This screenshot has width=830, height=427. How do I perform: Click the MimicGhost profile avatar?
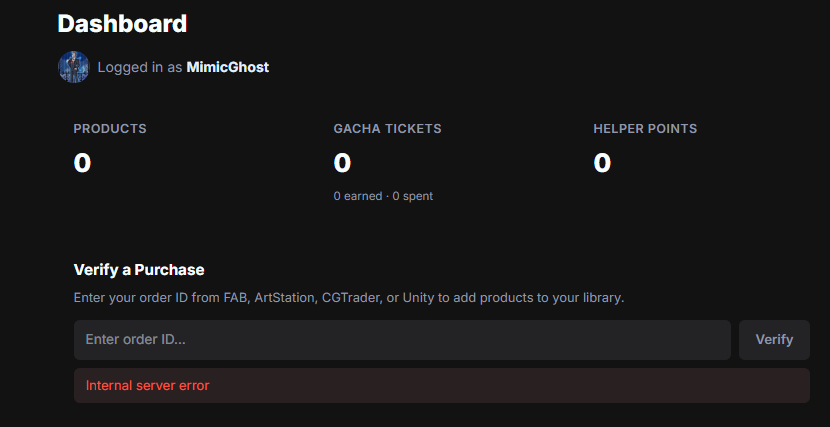pos(74,67)
